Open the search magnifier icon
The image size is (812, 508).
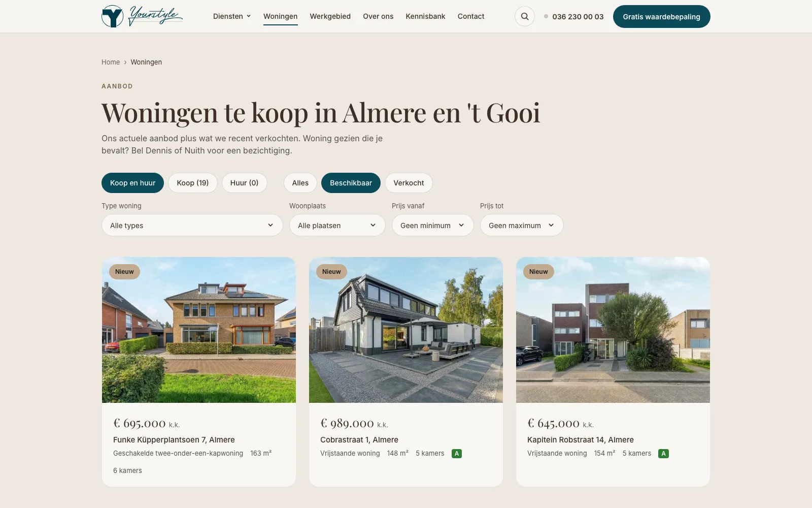tap(525, 16)
